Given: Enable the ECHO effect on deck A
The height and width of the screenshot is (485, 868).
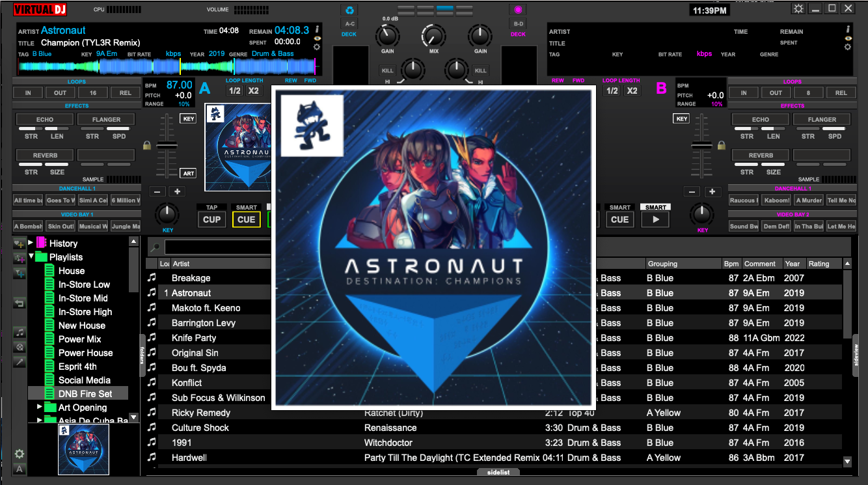Looking at the screenshot, I should (44, 119).
